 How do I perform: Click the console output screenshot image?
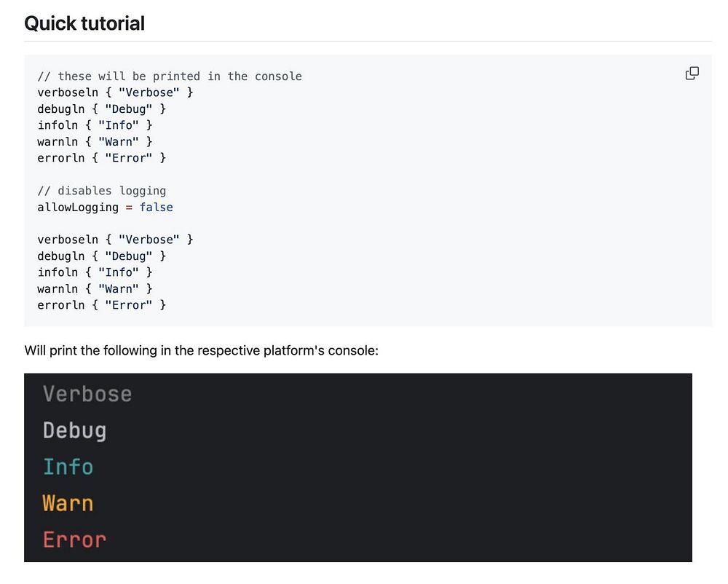click(357, 467)
